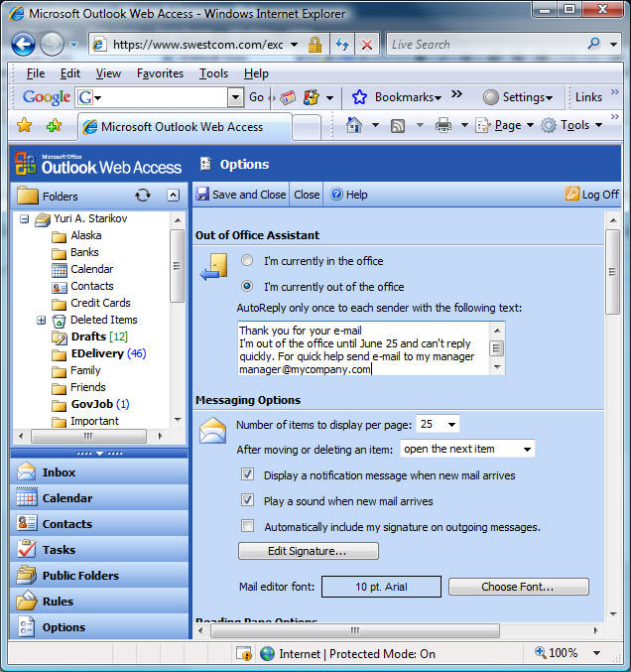Click the Log Off icon

[x=571, y=195]
